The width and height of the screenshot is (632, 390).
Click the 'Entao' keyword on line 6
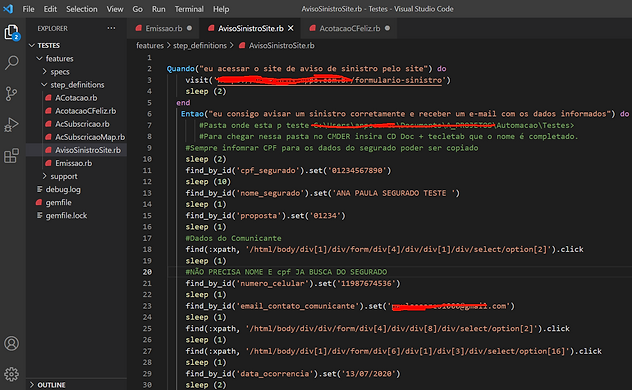click(x=192, y=114)
